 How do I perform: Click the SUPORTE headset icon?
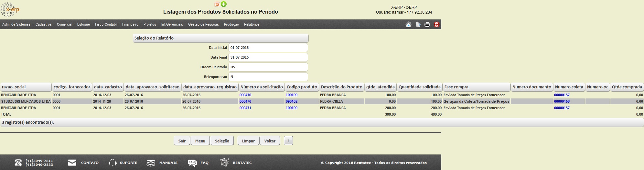click(x=113, y=163)
